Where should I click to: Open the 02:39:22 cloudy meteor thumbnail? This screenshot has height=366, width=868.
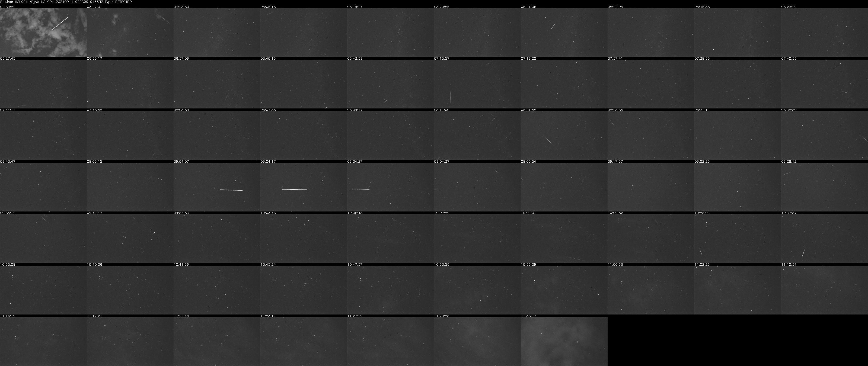[x=43, y=32]
